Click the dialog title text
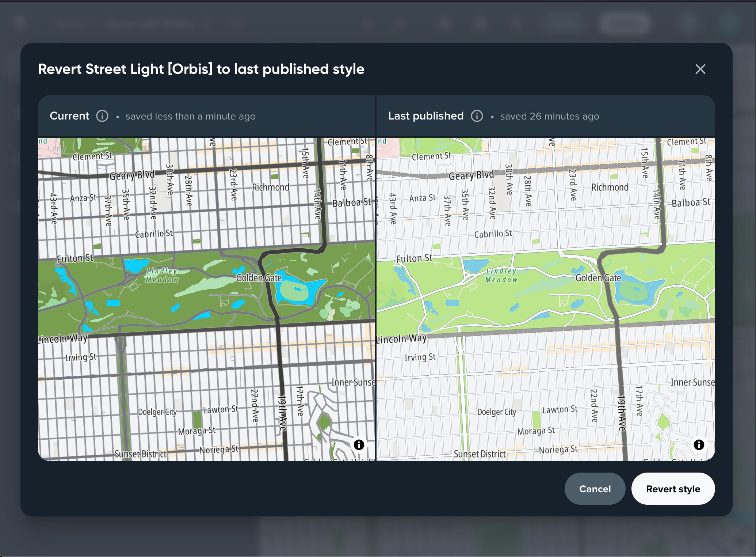 coord(201,69)
